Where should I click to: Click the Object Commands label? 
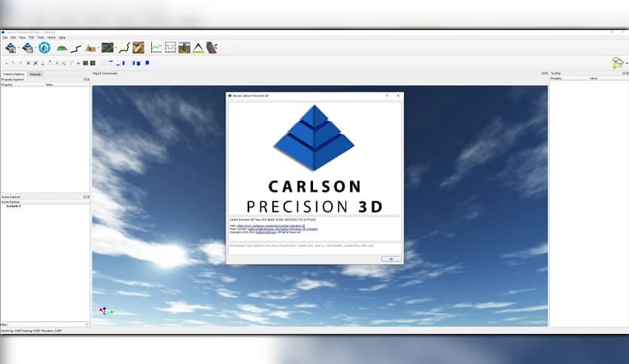point(105,74)
